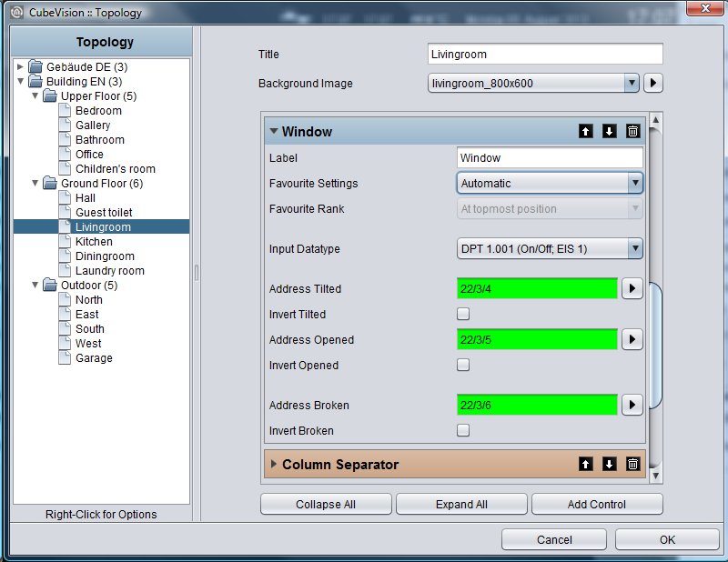Enable the Invert Broken checkbox

[463, 430]
